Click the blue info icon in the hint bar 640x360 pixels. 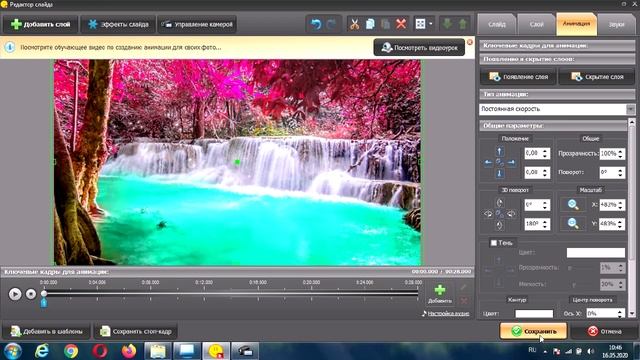[x=9, y=47]
